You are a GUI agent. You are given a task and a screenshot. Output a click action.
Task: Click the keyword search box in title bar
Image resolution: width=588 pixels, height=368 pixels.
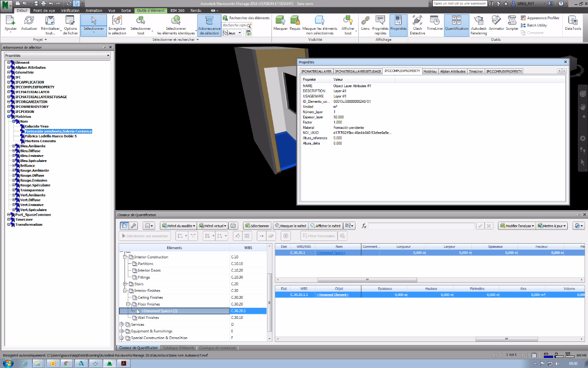pyautogui.click(x=459, y=3)
